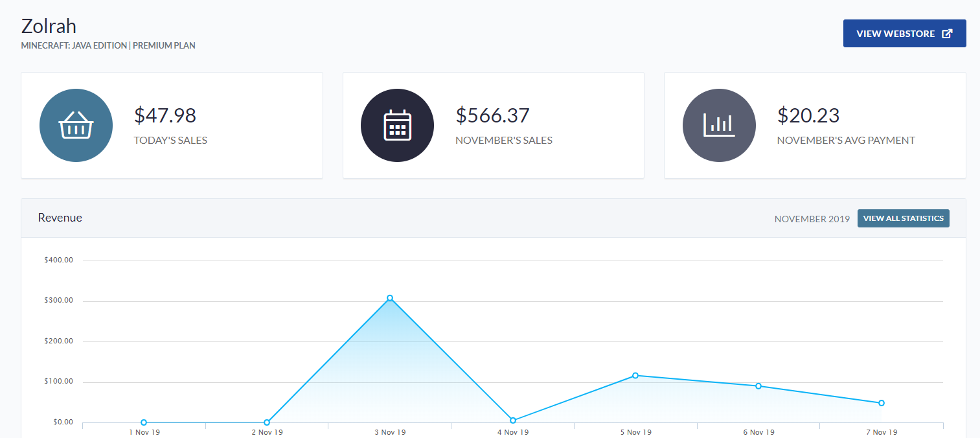Viewport: 980px width, 438px height.
Task: Click the shopping basket icon for today's sales
Action: point(76,125)
